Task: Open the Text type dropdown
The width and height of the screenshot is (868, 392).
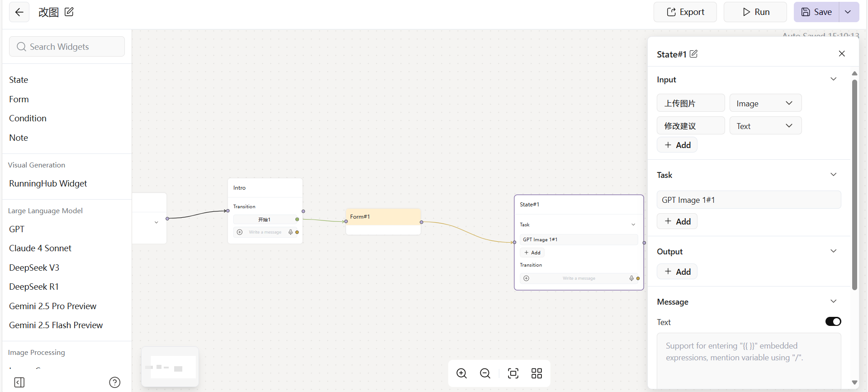Action: 765,126
